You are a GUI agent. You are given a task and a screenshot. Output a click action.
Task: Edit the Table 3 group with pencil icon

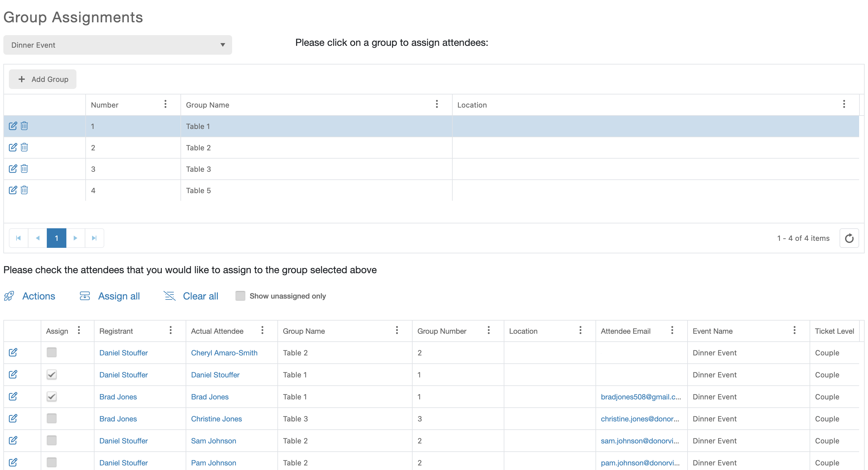coord(13,169)
